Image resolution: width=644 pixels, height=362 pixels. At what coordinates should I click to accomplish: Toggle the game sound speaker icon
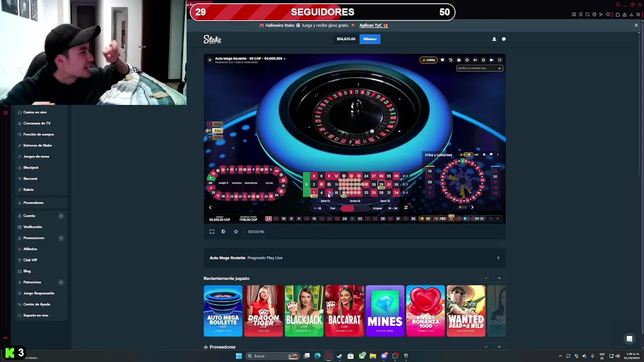tap(475, 60)
